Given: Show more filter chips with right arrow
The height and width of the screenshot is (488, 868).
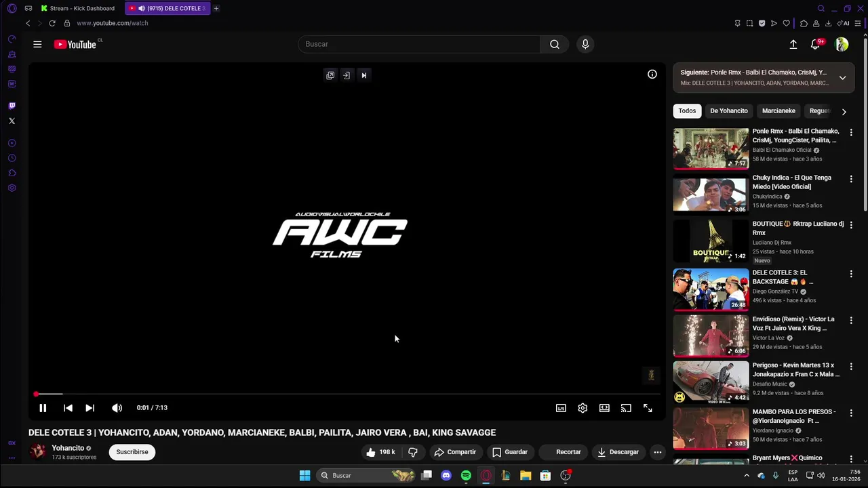Looking at the screenshot, I should pyautogui.click(x=844, y=112).
